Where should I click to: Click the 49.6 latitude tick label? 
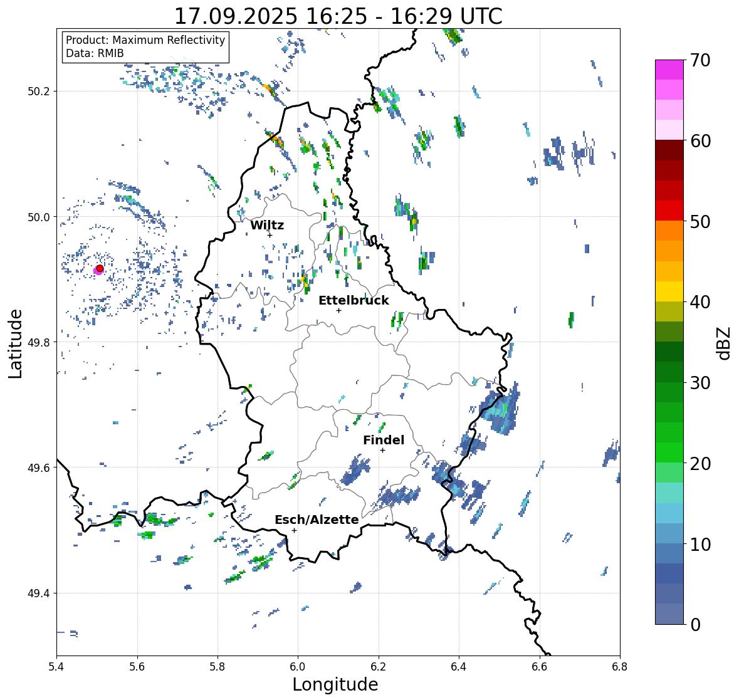(x=39, y=468)
